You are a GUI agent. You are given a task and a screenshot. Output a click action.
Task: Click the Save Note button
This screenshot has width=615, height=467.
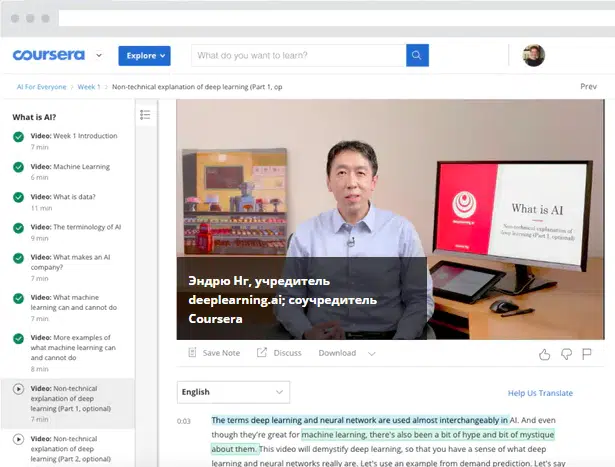coord(214,353)
